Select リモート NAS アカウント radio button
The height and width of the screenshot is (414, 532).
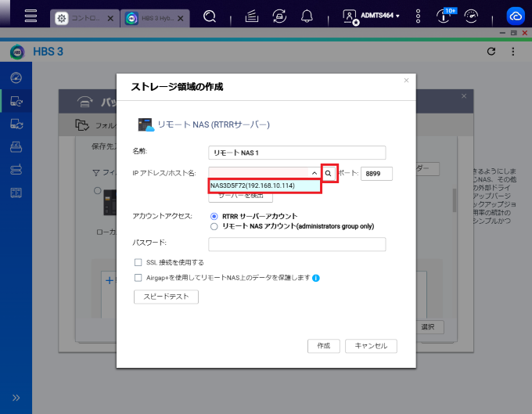coord(214,226)
